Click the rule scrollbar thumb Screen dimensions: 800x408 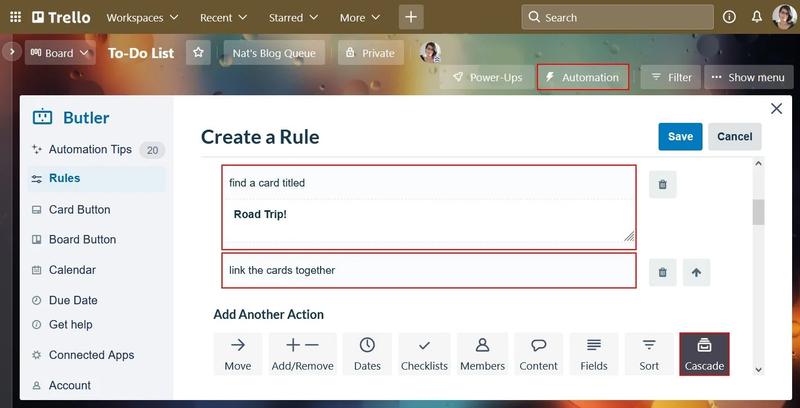[758, 212]
